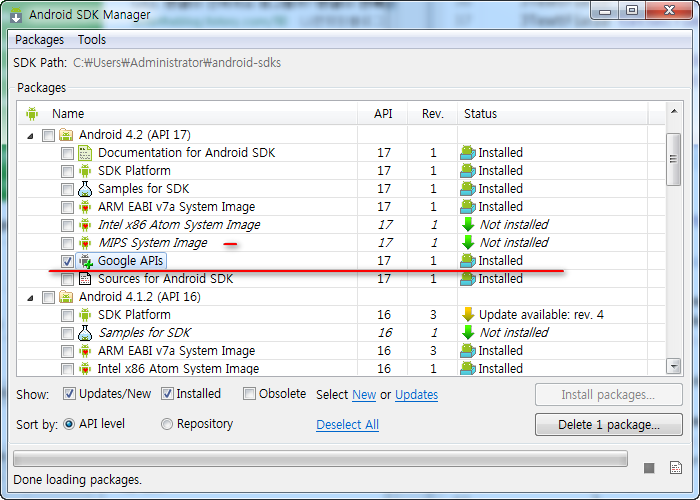
Task: Click the Android icon in Name column header
Action: (x=32, y=114)
